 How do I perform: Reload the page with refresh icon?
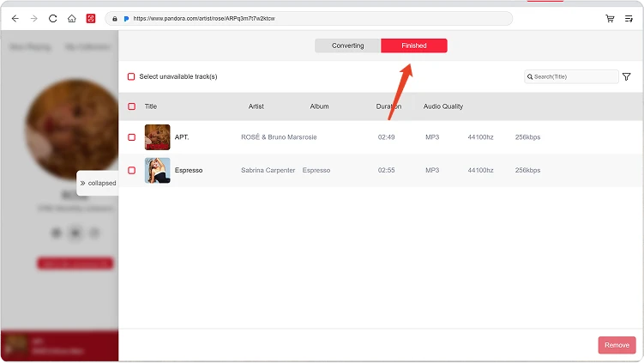coord(53,18)
